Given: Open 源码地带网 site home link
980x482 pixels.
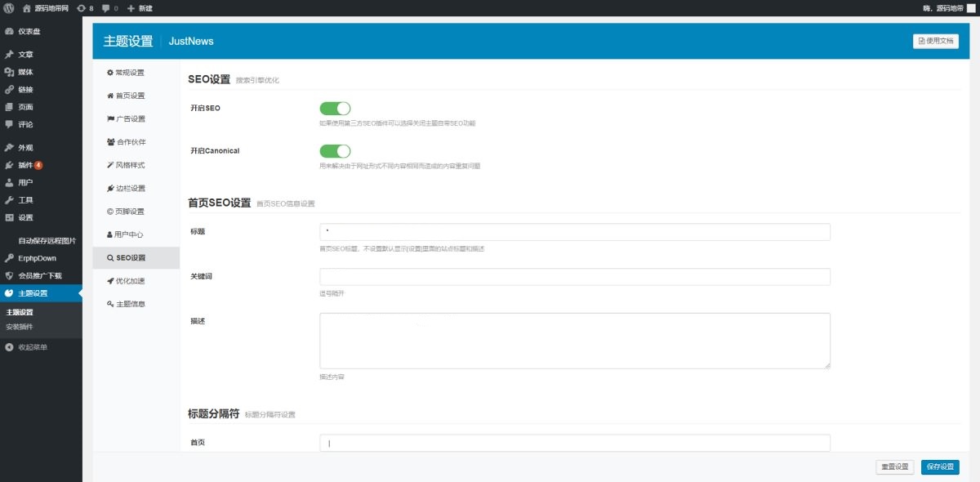Looking at the screenshot, I should point(46,7).
